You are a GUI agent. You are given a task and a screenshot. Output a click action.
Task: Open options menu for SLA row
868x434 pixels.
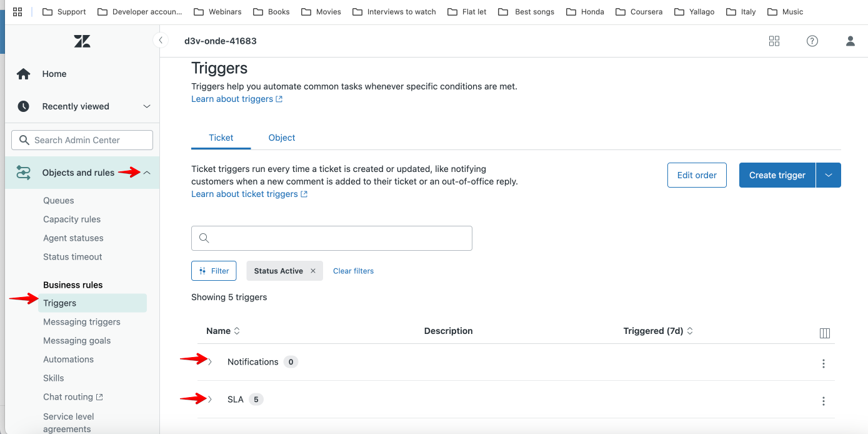pyautogui.click(x=824, y=401)
